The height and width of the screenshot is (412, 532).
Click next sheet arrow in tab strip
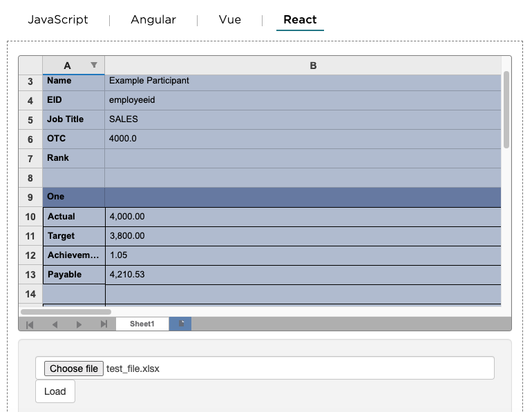pos(79,324)
